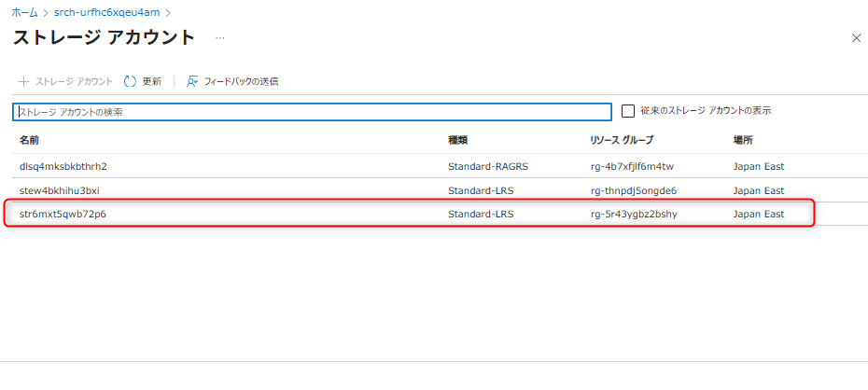Click フィードバックの送信 button label
Viewport: 868px width, 390px height.
[x=241, y=82]
